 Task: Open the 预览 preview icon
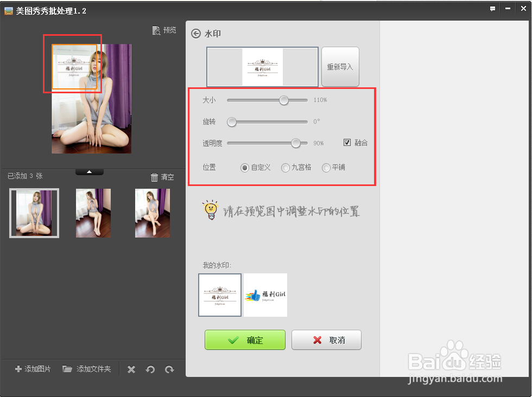156,30
